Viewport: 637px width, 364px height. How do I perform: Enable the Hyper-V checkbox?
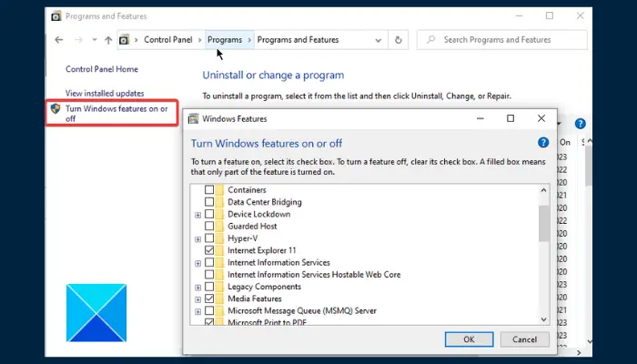point(209,238)
